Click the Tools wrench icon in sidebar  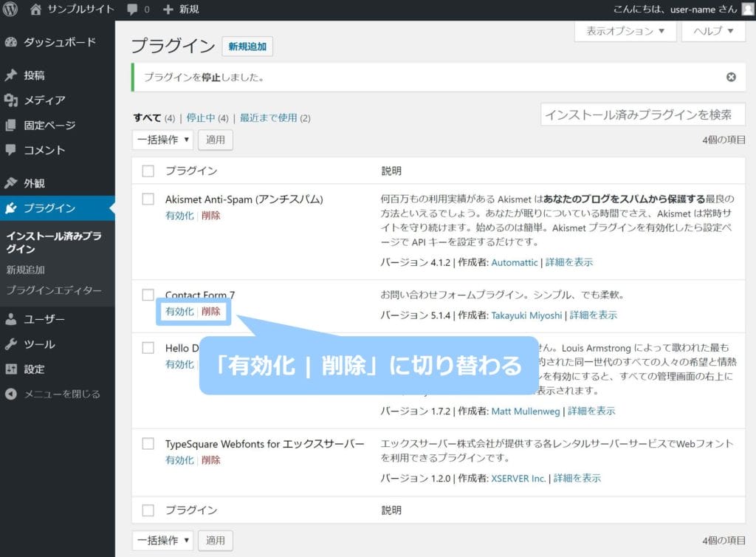click(11, 344)
